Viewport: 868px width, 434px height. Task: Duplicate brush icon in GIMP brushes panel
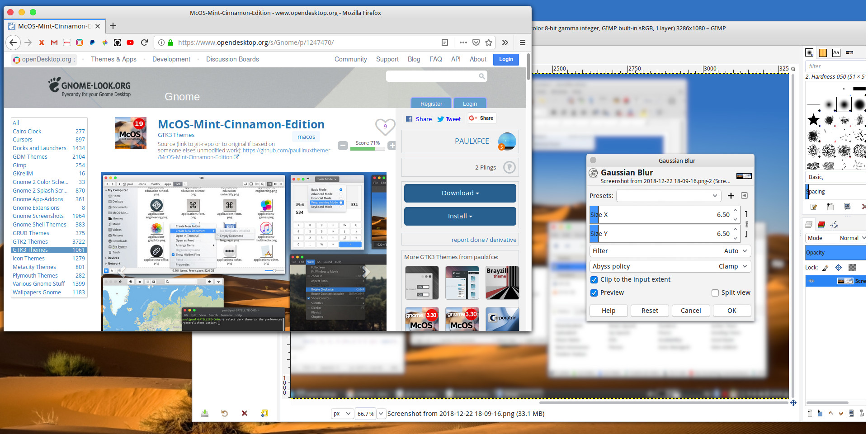[848, 207]
